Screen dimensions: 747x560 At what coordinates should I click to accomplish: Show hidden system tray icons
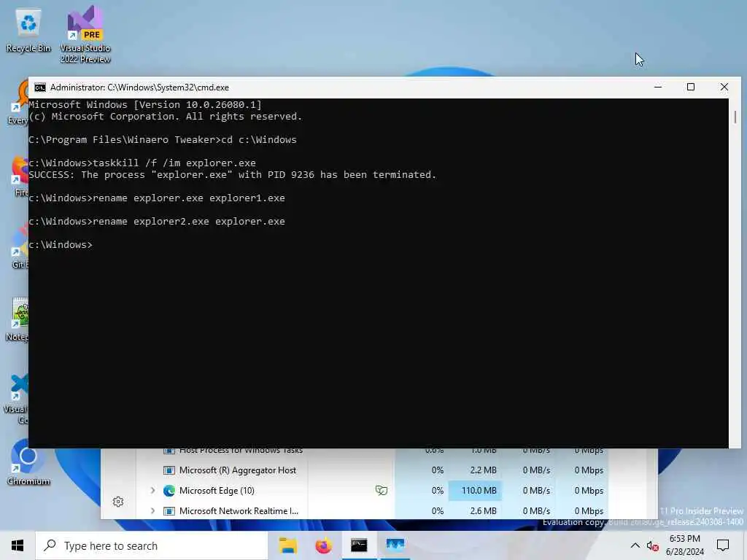635,545
